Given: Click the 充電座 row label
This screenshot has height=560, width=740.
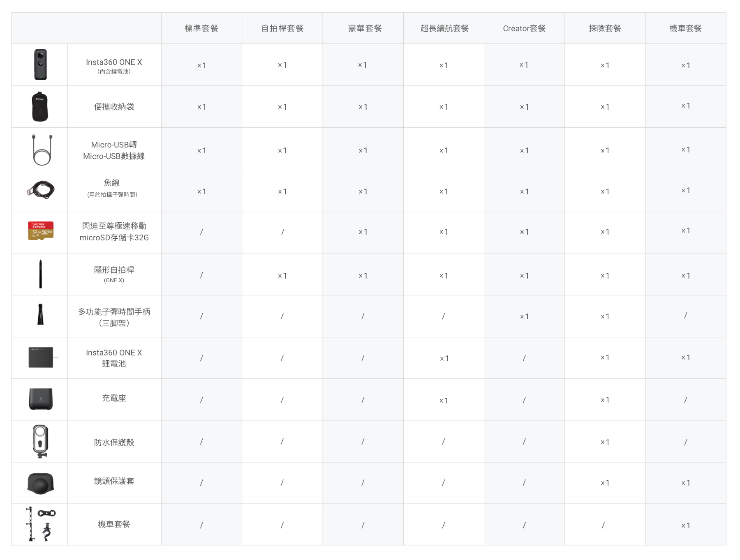Looking at the screenshot, I should pos(114,398).
